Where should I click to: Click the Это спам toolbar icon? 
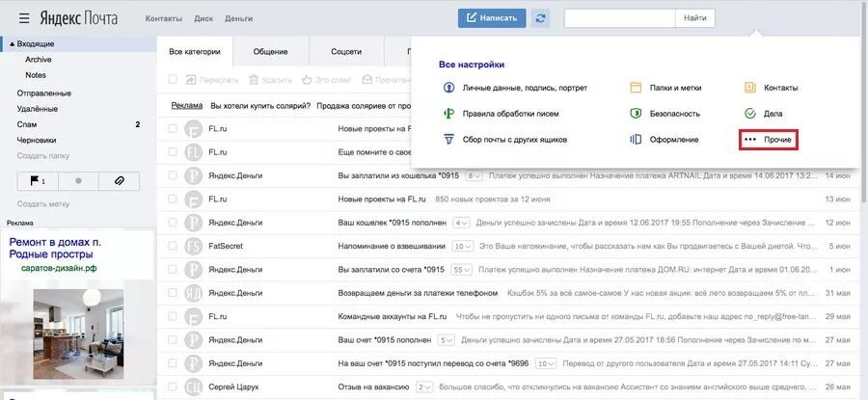click(x=307, y=80)
